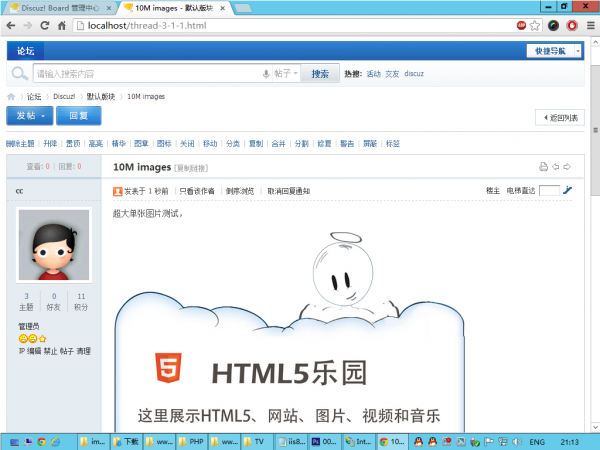Click the browser forward arrow
Image resolution: width=600 pixels, height=450 pixels.
click(28, 26)
